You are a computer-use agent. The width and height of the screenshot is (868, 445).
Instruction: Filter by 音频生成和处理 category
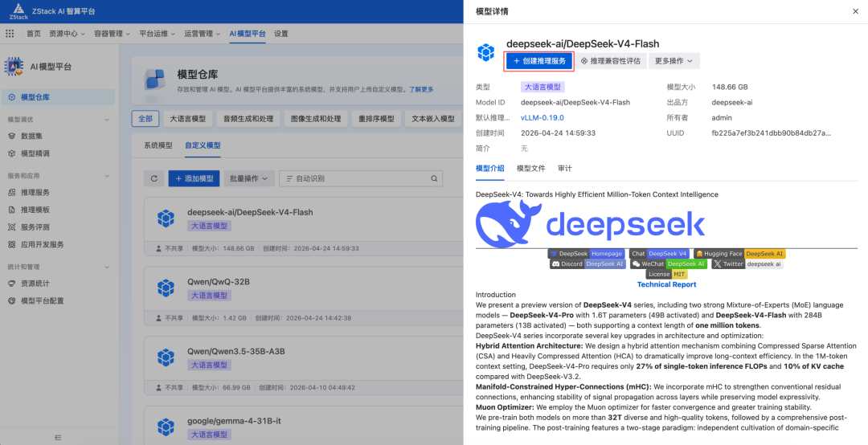248,118
